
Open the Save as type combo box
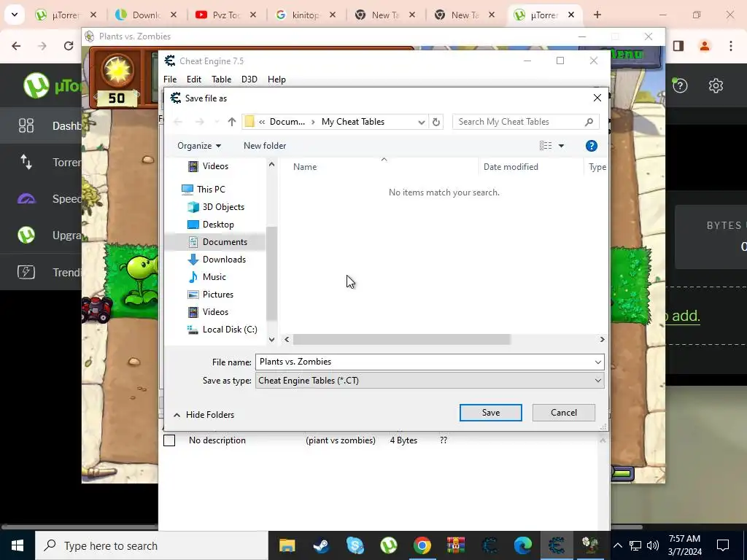(430, 381)
